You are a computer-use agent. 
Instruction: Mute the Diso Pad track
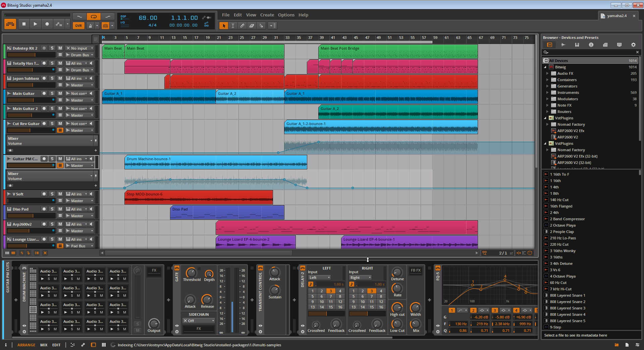pos(60,209)
